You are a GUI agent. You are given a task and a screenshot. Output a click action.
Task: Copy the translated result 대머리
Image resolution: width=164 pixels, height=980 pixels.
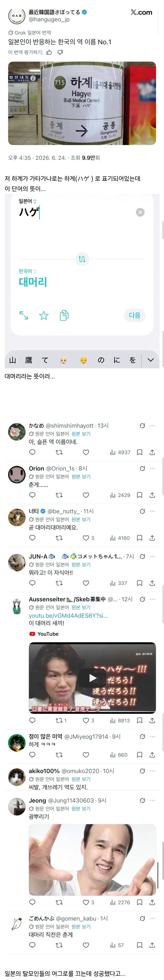(x=64, y=315)
